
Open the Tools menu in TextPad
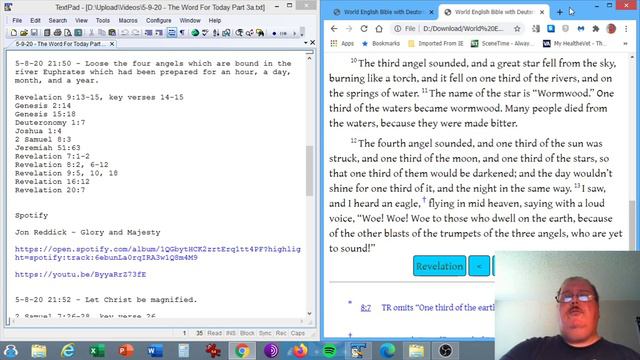pos(103,20)
